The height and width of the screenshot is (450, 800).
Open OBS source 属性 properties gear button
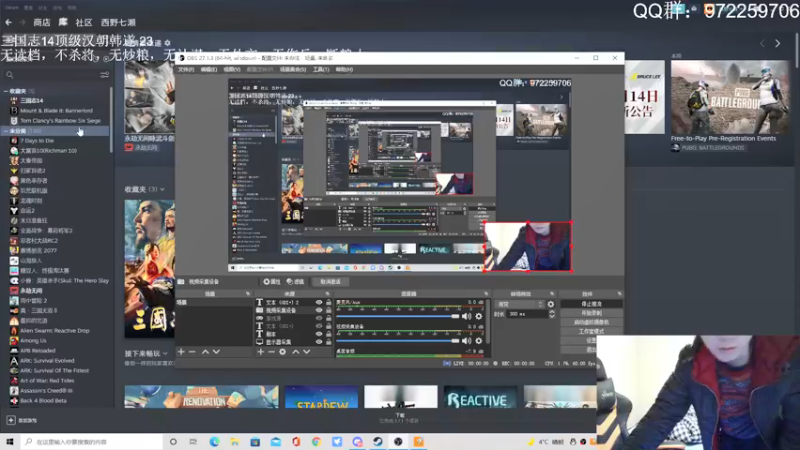point(272,282)
